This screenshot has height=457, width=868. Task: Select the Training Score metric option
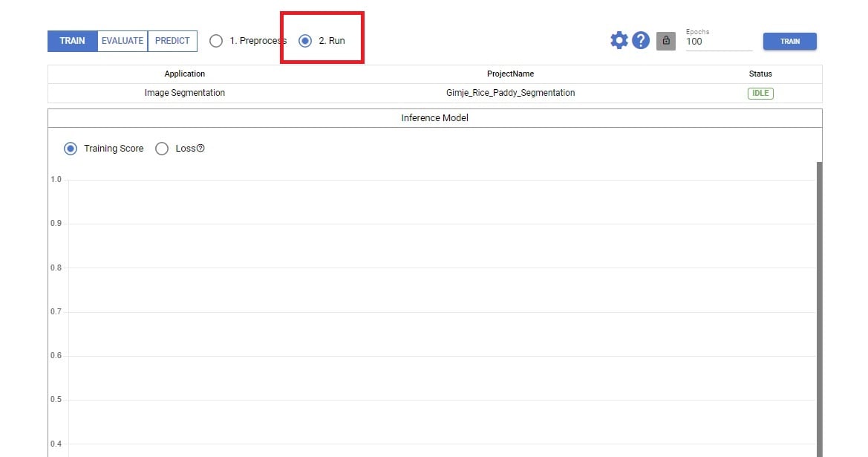tap(71, 148)
